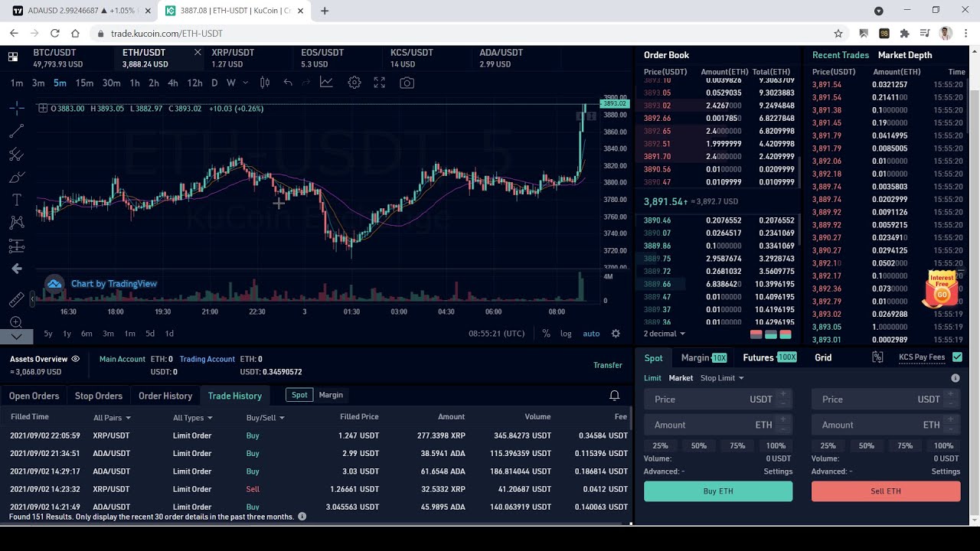The image size is (980, 551).
Task: Switch trade history filter to Spot
Action: click(299, 395)
